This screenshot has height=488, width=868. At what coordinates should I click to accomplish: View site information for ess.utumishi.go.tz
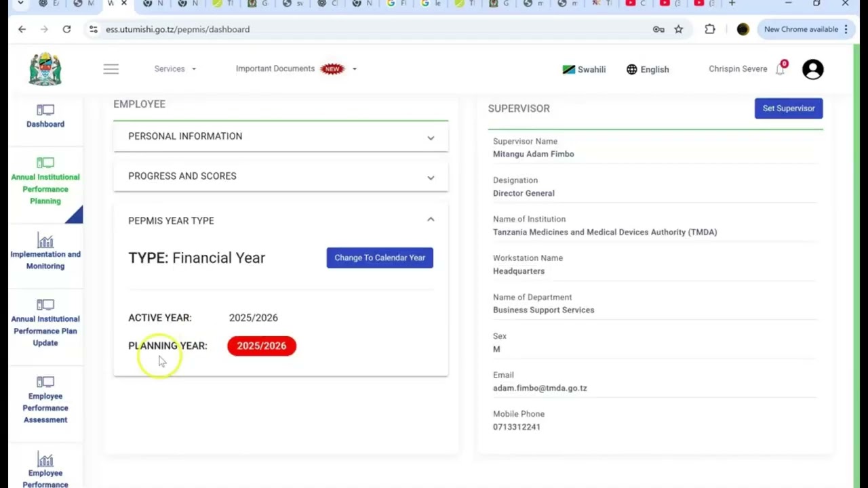point(93,29)
